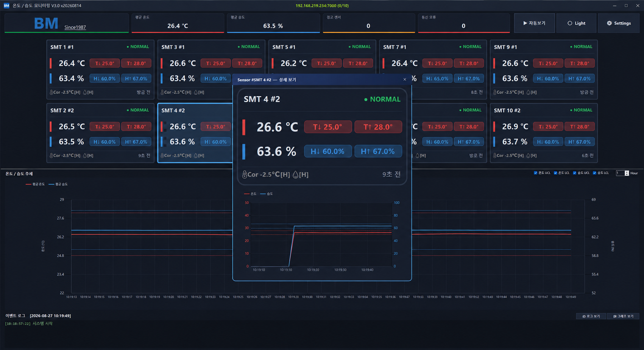Viewport: 644px width, 350px height.
Task: Start auto view with the 자동보기 button
Action: [535, 23]
